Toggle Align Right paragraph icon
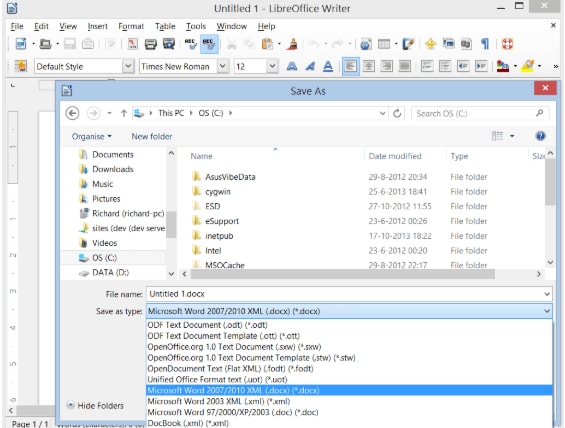The image size is (565, 428). (x=387, y=66)
